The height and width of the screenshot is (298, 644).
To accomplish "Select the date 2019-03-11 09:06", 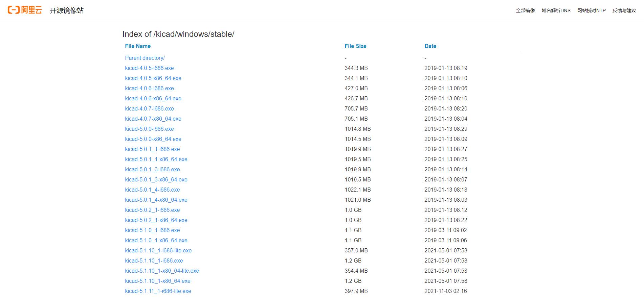I will click(446, 240).
